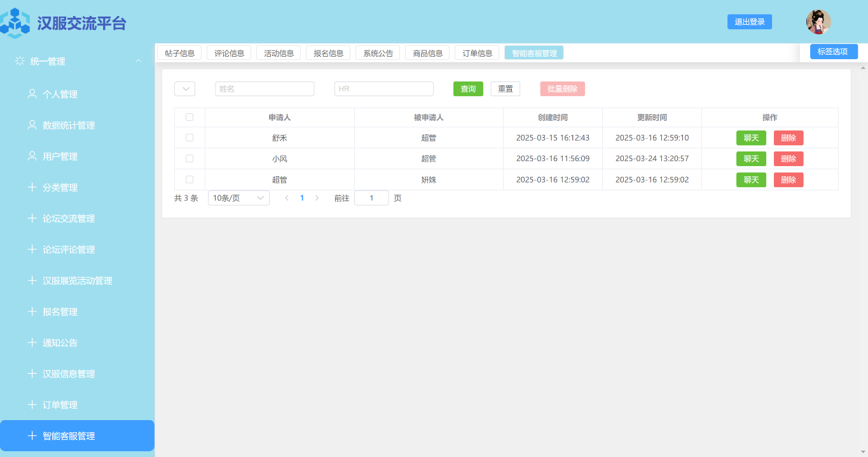Switch to the 帖子信息 tab
The image size is (868, 457).
coord(179,53)
